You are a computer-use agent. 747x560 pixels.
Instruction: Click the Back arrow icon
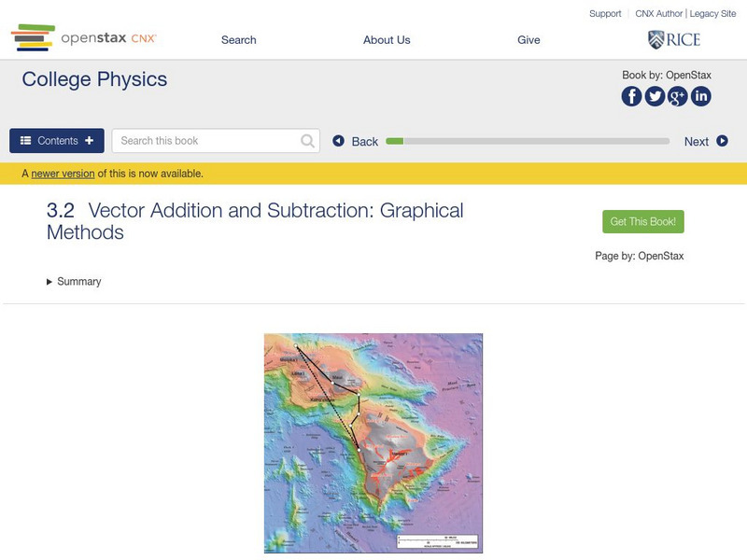click(x=339, y=141)
